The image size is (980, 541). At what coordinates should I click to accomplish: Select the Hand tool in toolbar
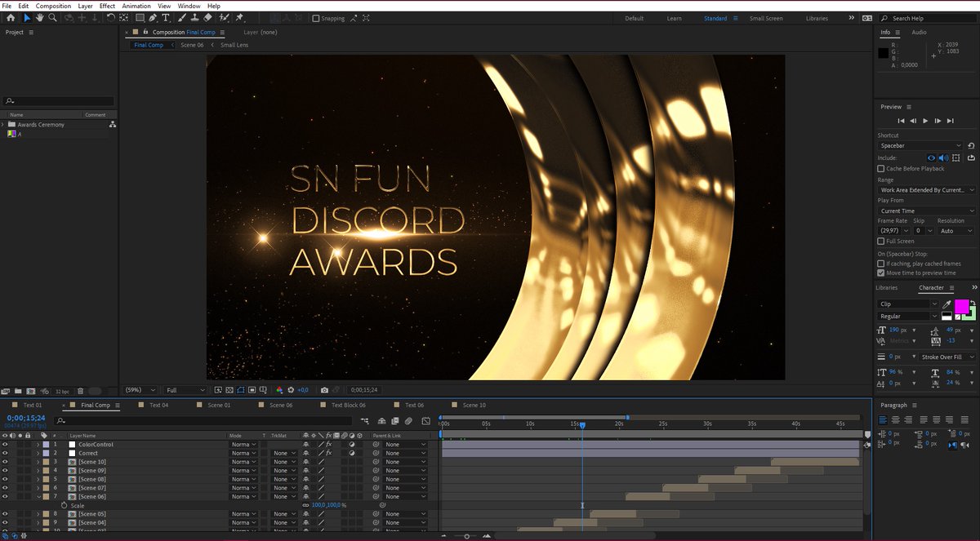(39, 17)
